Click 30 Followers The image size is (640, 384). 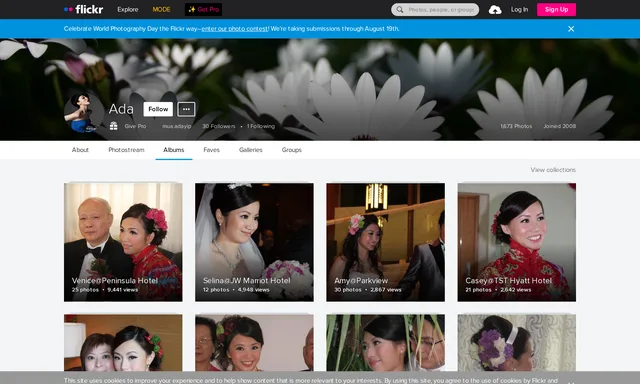click(x=219, y=126)
